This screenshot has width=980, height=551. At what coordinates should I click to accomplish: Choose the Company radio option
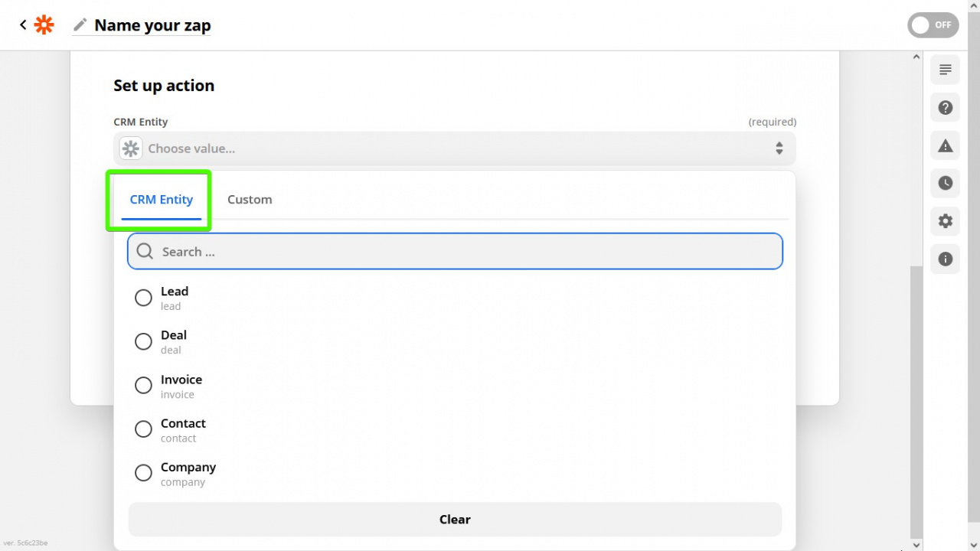[143, 474]
